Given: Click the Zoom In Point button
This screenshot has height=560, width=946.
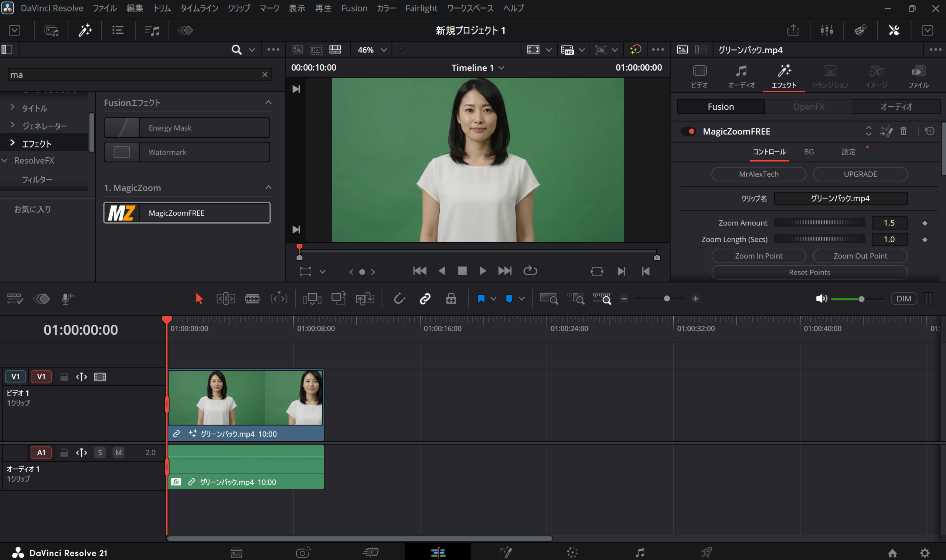Looking at the screenshot, I should (759, 256).
